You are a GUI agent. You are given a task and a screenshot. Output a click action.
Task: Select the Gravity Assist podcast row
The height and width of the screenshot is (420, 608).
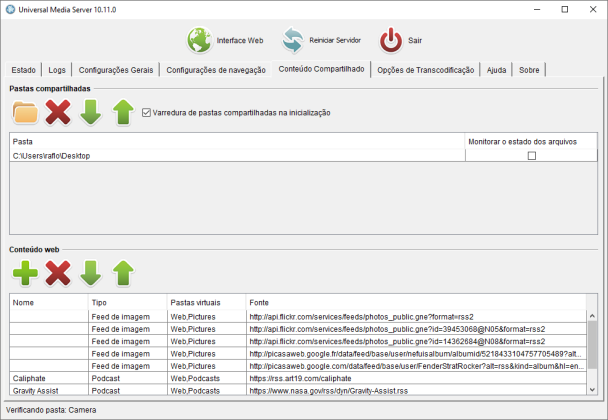(298, 391)
